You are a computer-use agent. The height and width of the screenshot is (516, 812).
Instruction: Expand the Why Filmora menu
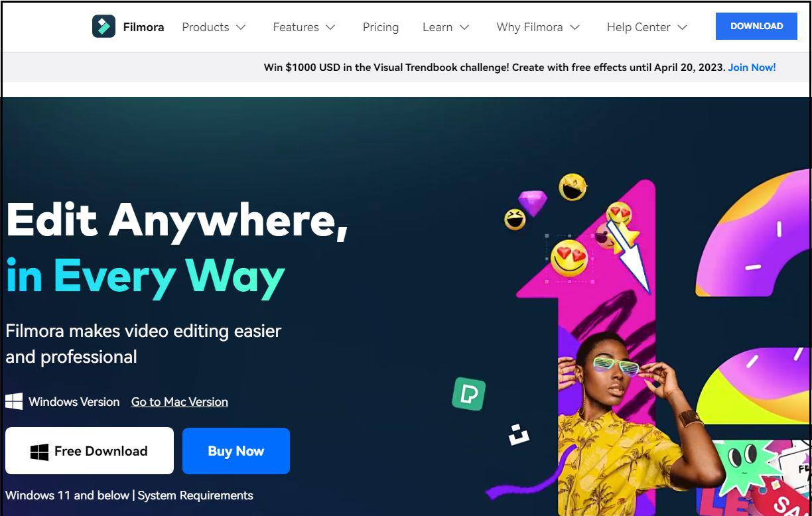click(538, 27)
